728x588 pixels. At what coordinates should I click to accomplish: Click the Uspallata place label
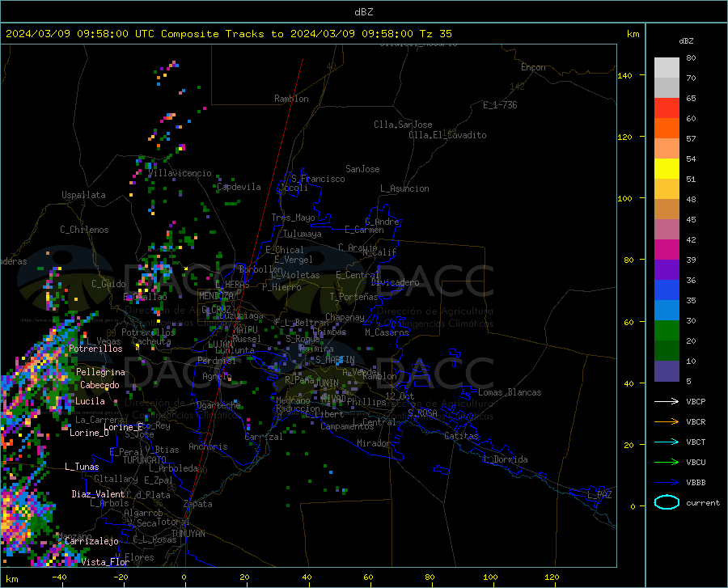(83, 195)
